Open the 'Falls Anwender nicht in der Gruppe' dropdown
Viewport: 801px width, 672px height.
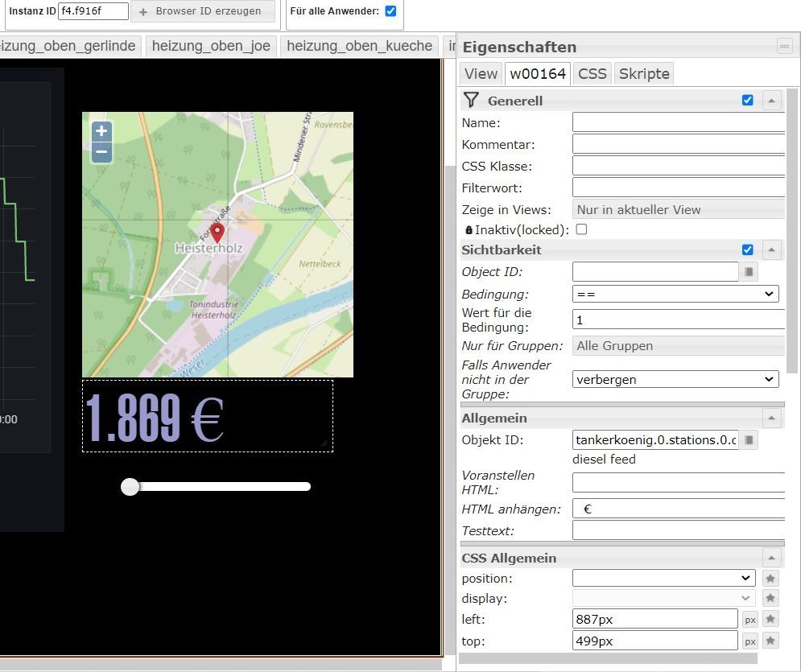tap(675, 379)
